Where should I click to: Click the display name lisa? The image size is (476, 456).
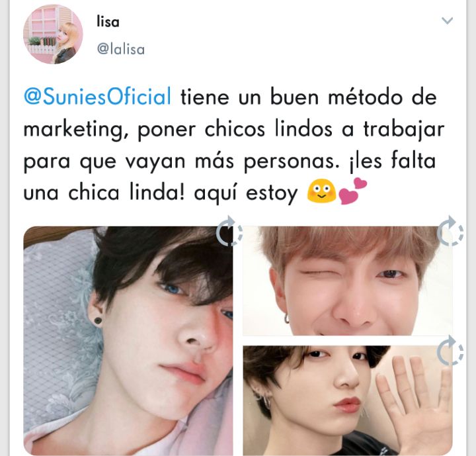pyautogui.click(x=108, y=22)
